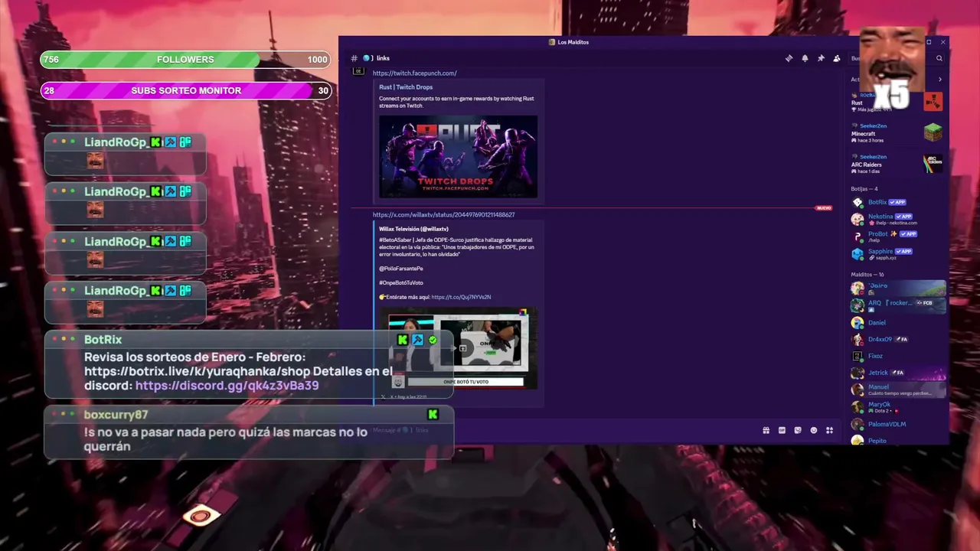Click the ARC Raiders game icon
Screen dimensions: 980x551
coord(933,163)
